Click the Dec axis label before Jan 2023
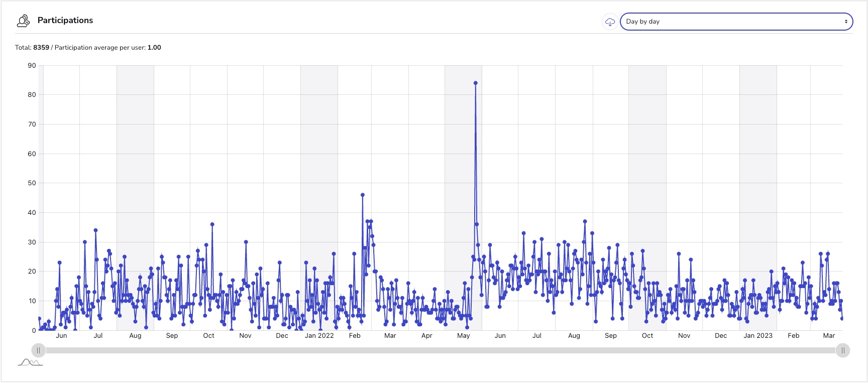This screenshot has height=383, width=868. point(721,336)
